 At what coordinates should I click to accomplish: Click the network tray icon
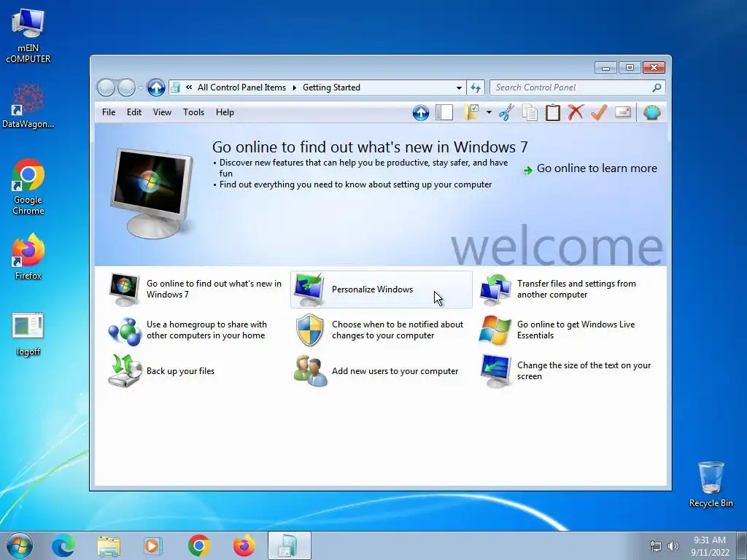coord(656,546)
